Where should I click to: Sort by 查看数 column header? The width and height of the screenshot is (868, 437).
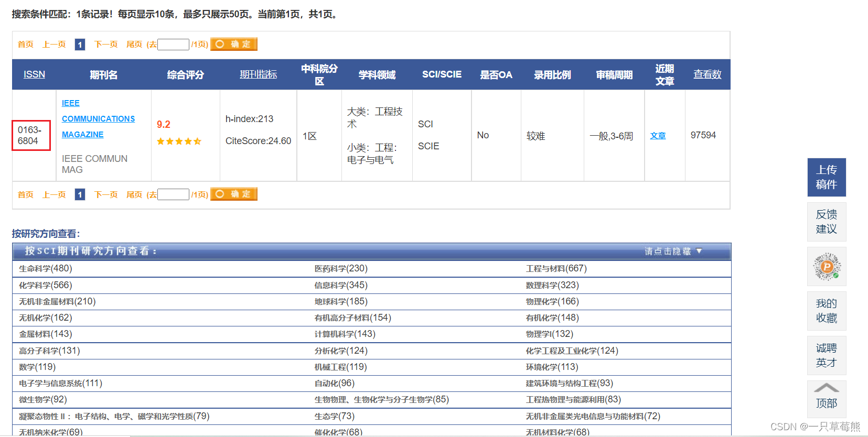point(707,74)
